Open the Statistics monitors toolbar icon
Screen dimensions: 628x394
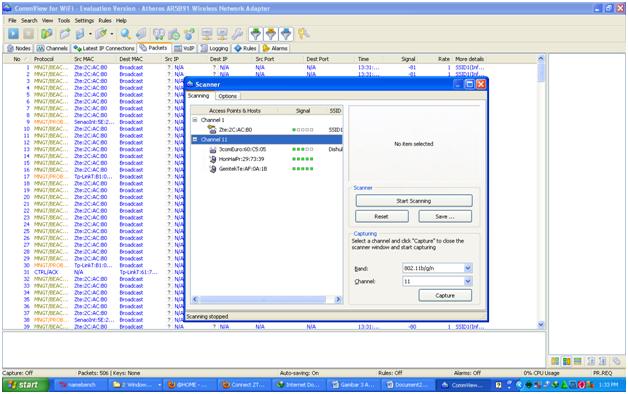[x=159, y=34]
